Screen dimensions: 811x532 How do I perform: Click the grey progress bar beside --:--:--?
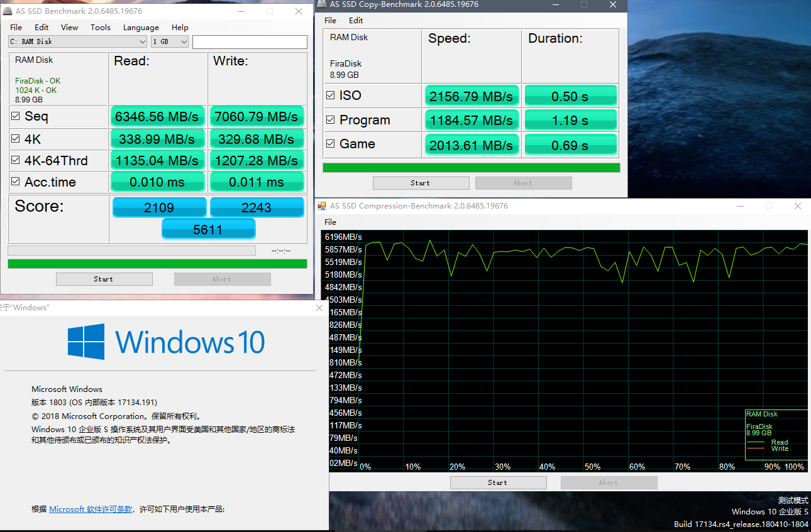click(x=131, y=251)
